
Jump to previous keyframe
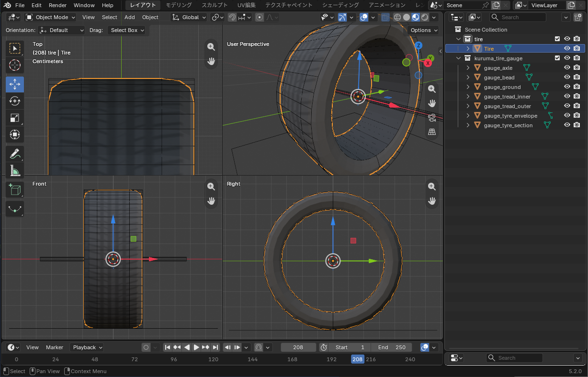coord(177,347)
